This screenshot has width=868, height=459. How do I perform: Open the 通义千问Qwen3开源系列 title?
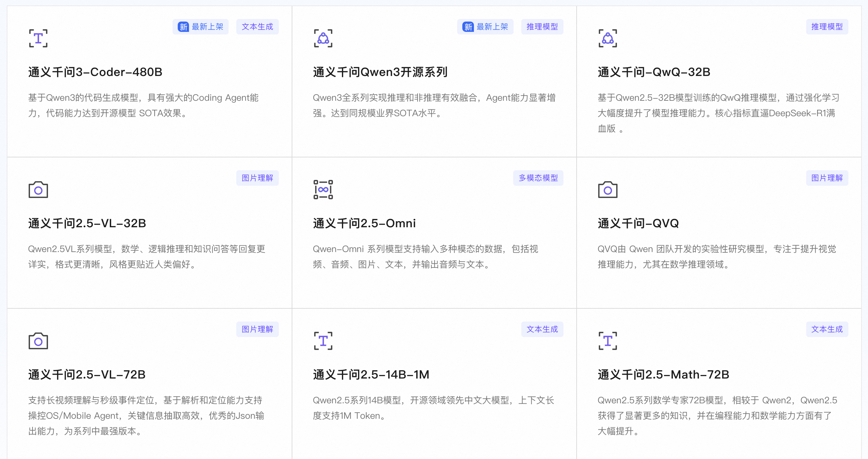click(380, 72)
